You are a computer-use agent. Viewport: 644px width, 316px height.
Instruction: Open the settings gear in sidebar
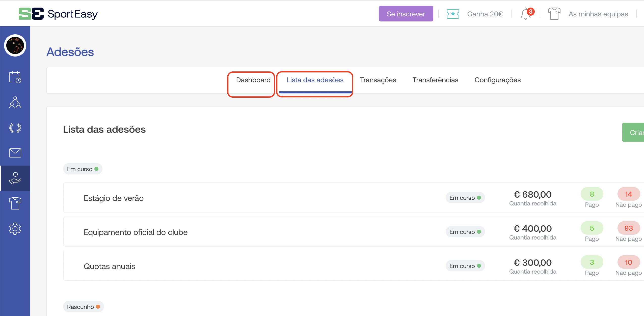pyautogui.click(x=15, y=229)
